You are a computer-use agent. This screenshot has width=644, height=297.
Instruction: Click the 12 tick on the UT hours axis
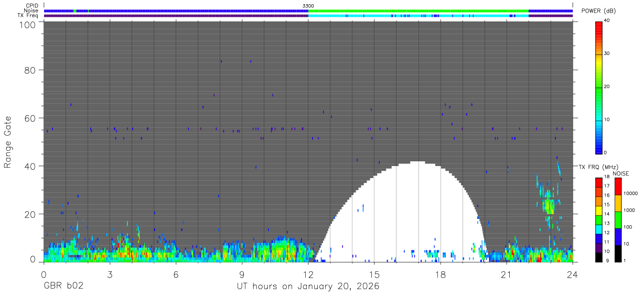click(x=308, y=274)
